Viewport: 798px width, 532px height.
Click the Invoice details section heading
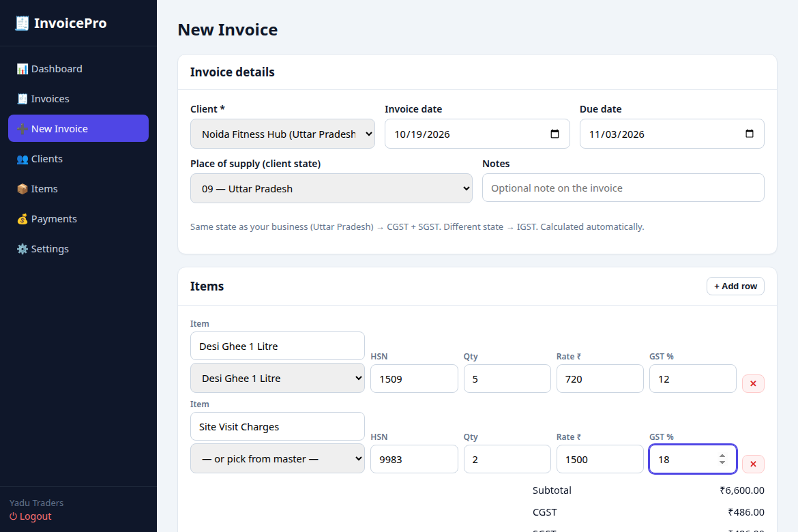(x=232, y=72)
